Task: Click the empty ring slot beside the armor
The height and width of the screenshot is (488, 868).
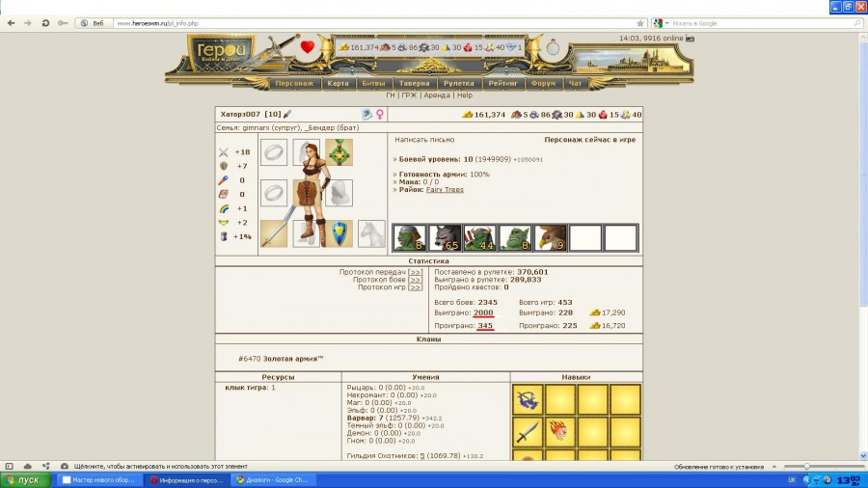Action: tap(274, 193)
